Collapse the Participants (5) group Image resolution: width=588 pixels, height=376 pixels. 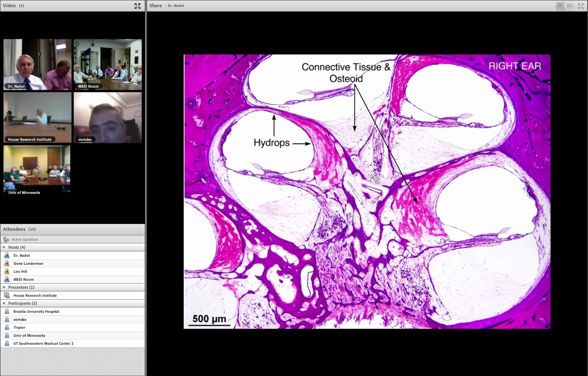coord(4,303)
